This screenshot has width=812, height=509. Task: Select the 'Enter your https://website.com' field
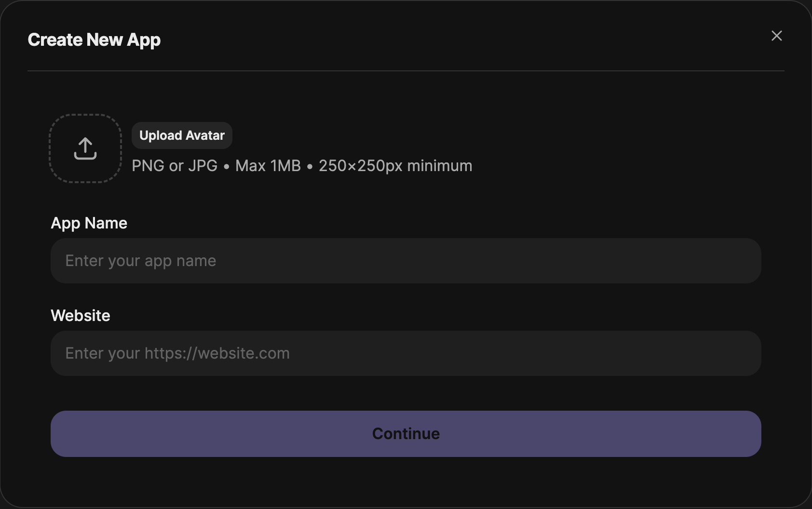[x=405, y=353]
